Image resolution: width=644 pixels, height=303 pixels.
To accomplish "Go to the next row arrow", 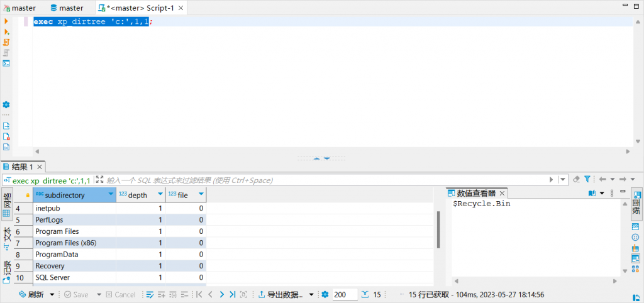I will [221, 294].
